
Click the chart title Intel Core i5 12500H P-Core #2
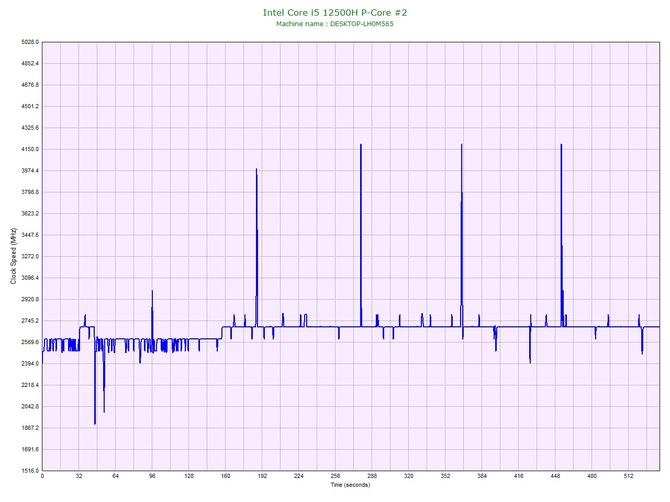coord(335,12)
